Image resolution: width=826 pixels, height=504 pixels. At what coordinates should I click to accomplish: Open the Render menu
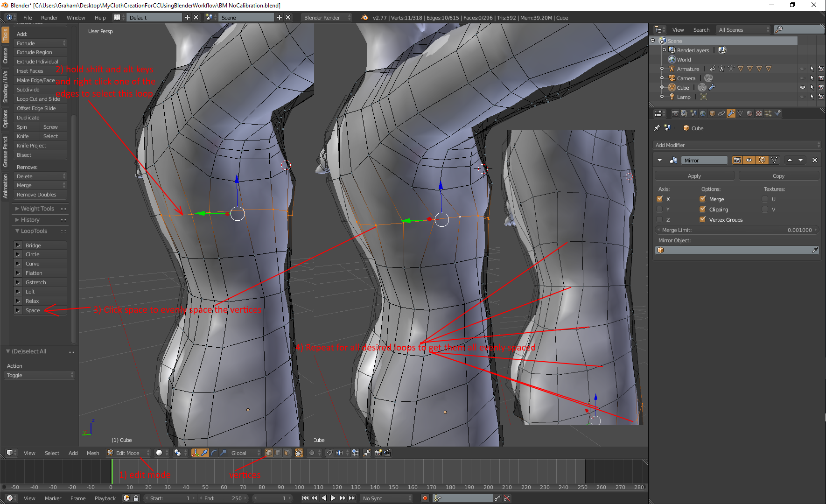point(49,17)
